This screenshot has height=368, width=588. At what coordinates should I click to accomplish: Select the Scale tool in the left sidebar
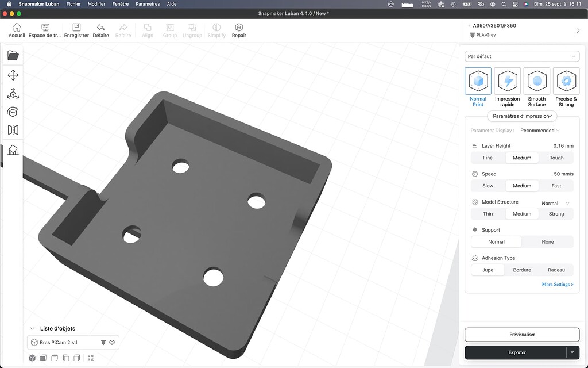click(x=13, y=93)
